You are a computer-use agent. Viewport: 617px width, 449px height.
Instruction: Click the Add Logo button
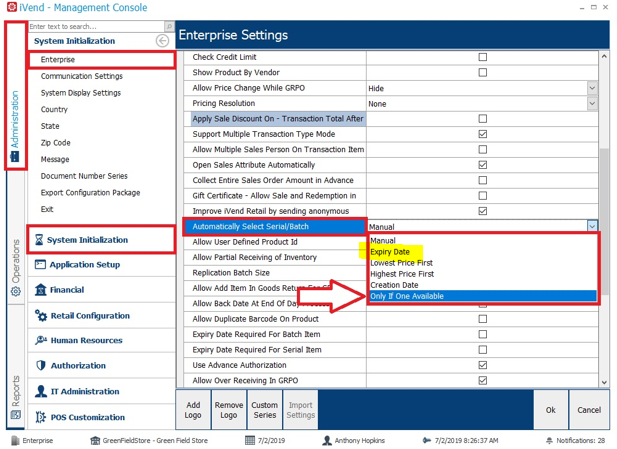click(193, 410)
